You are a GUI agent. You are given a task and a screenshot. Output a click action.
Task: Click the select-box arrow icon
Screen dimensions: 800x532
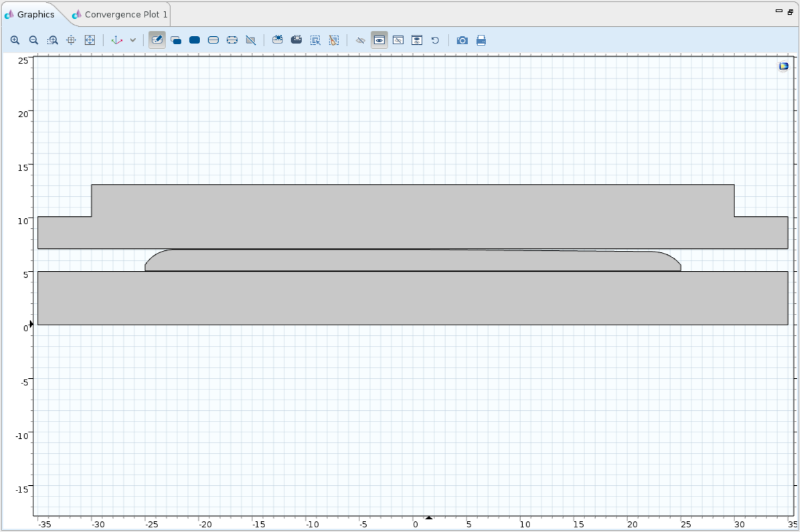pos(315,40)
